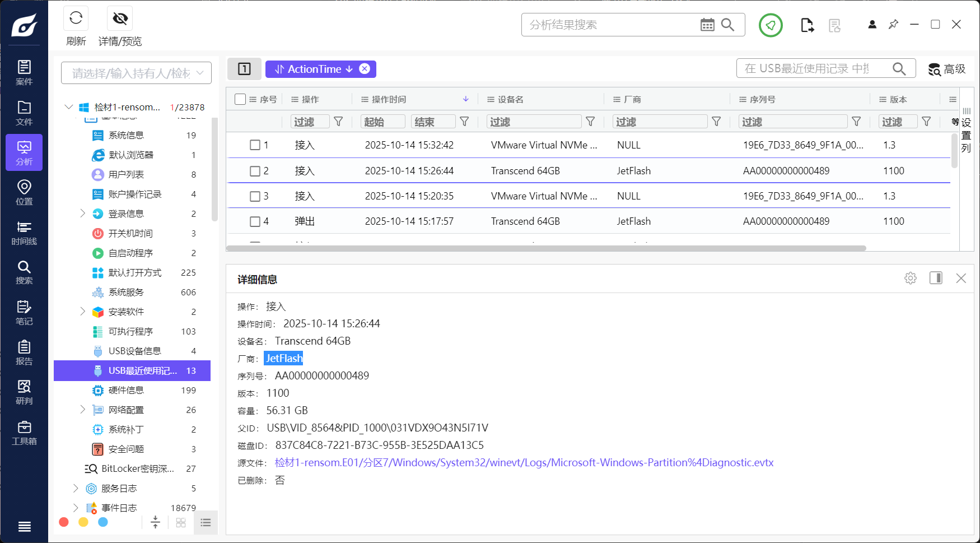Open detail panel settings via gear icon
Image resolution: width=980 pixels, height=543 pixels.
point(910,278)
